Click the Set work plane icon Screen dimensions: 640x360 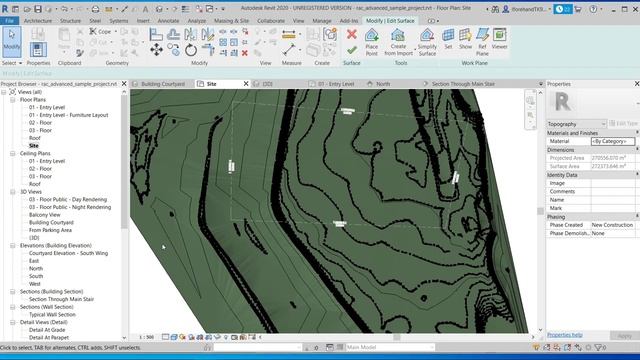(x=448, y=39)
